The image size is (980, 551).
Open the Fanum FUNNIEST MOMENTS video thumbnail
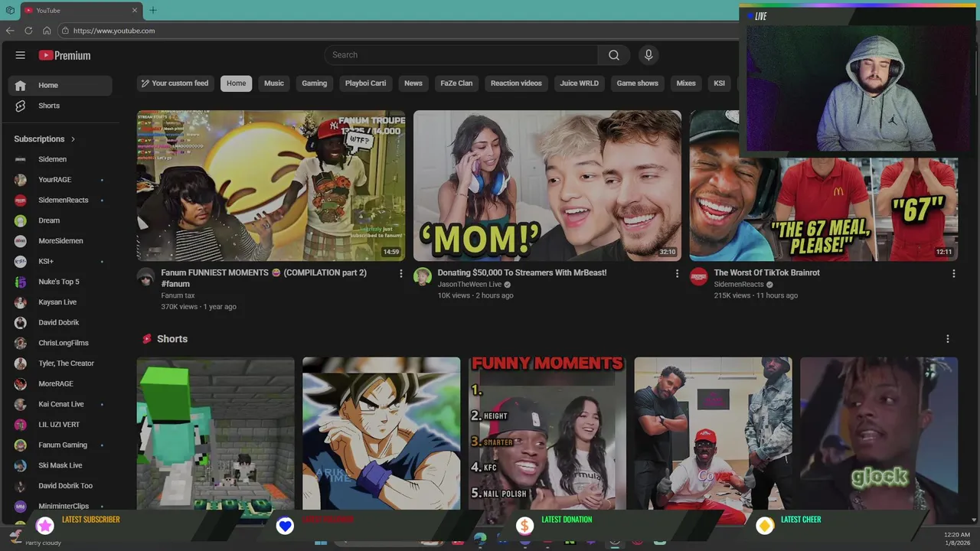coord(271,186)
